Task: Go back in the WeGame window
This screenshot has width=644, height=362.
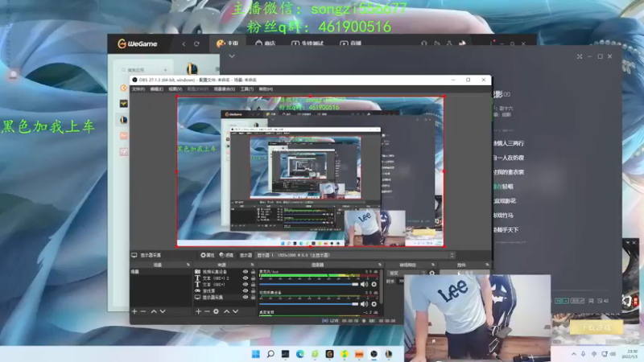Action: coord(184,44)
